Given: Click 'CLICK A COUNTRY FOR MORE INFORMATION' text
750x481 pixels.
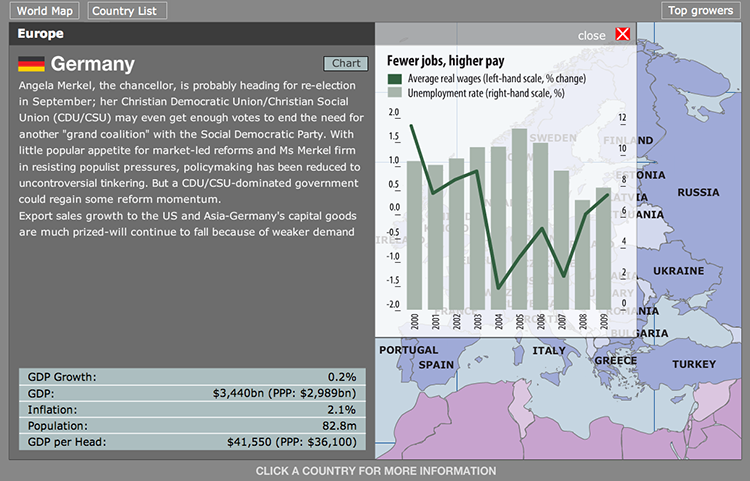Looking at the screenshot, I should 375,471.
